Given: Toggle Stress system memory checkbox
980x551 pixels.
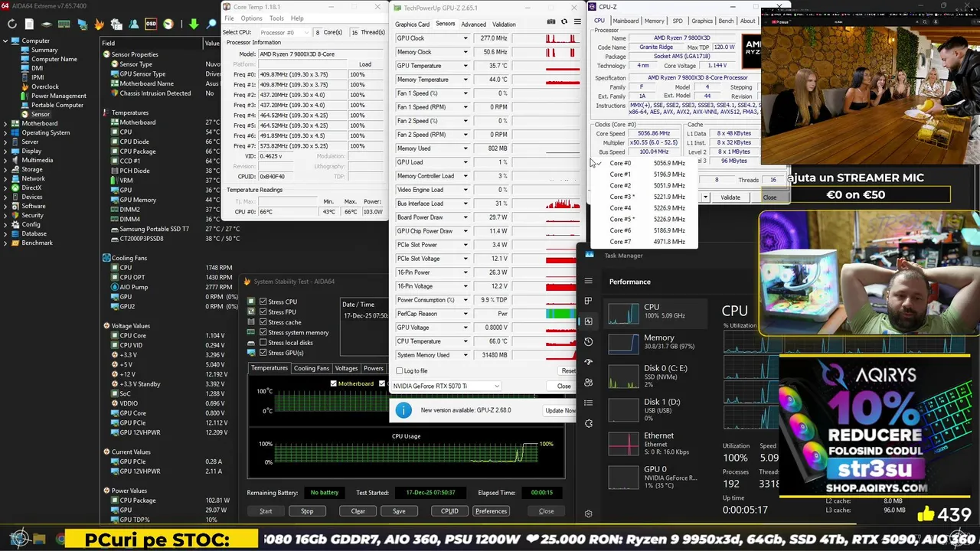Looking at the screenshot, I should click(x=263, y=332).
